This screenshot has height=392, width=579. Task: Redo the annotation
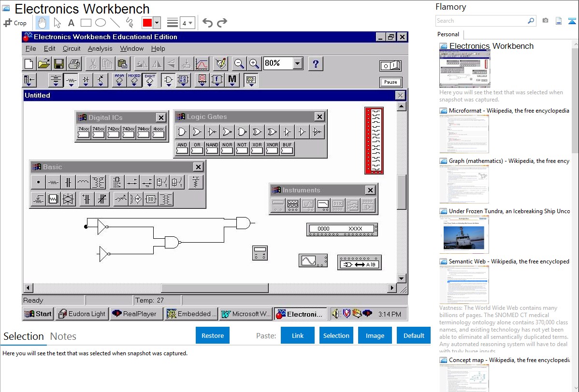coord(222,23)
